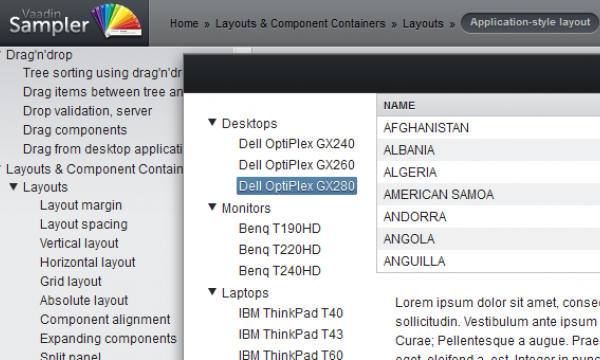The height and width of the screenshot is (360, 600).
Task: Collapse the Monitors tree node
Action: pyautogui.click(x=212, y=207)
